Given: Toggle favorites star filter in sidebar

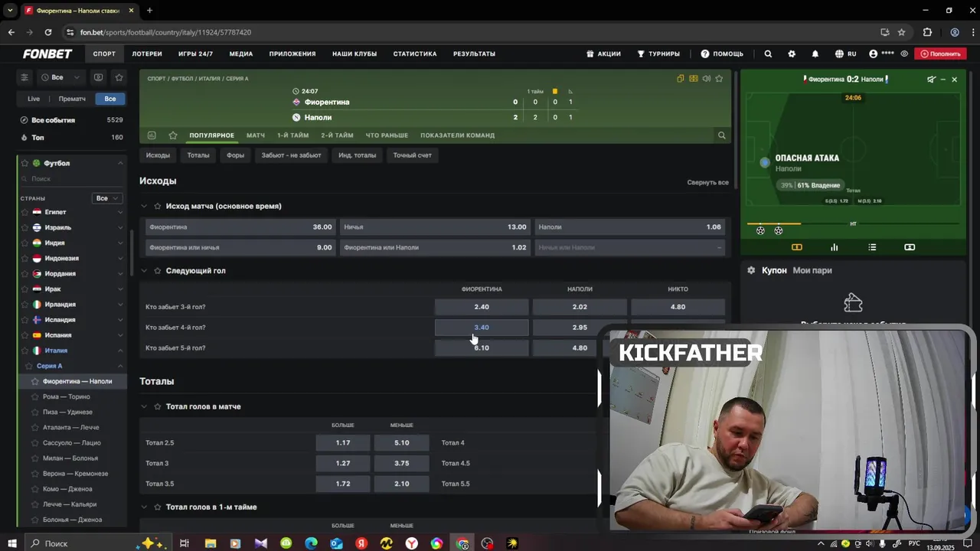Looking at the screenshot, I should (x=119, y=77).
